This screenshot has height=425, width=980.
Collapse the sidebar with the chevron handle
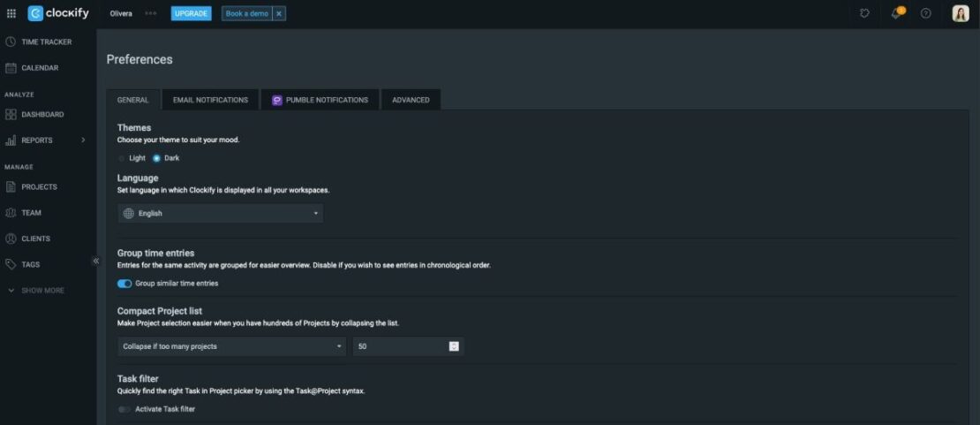pos(96,261)
